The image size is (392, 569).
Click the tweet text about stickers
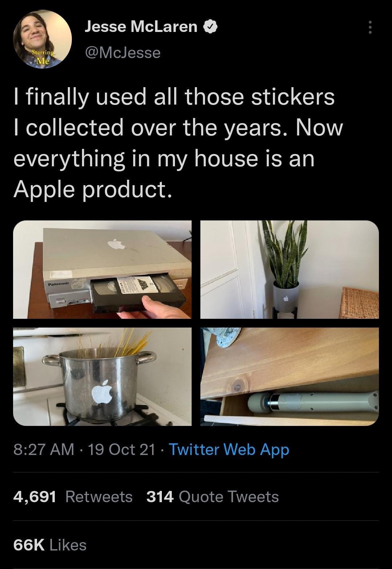click(x=178, y=143)
